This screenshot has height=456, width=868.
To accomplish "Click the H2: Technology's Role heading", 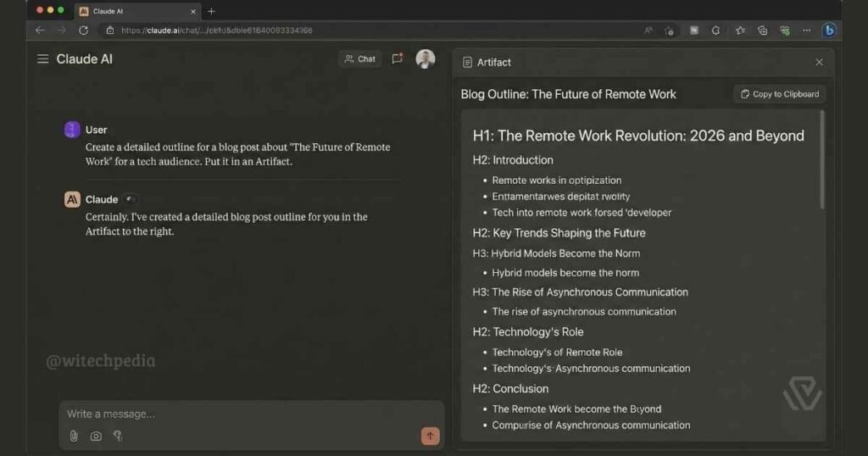I will click(527, 332).
